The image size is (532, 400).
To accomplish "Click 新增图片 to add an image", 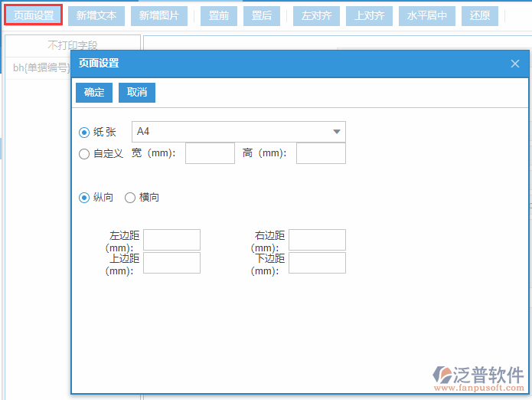I will 159,15.
